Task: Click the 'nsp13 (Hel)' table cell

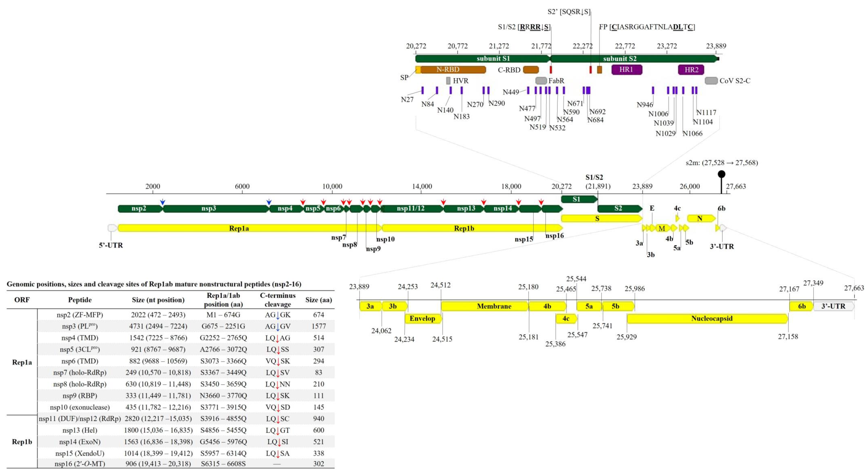Action: coord(80,430)
